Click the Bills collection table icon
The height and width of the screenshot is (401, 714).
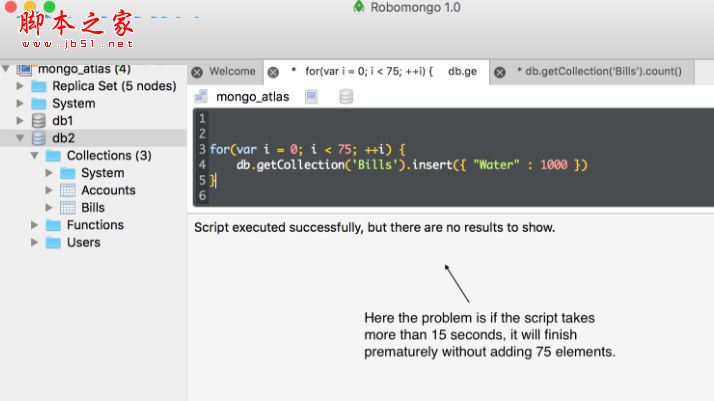[x=68, y=208]
